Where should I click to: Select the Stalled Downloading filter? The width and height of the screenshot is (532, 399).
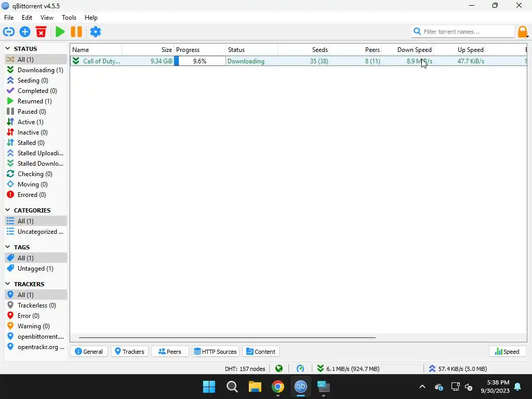click(35, 164)
